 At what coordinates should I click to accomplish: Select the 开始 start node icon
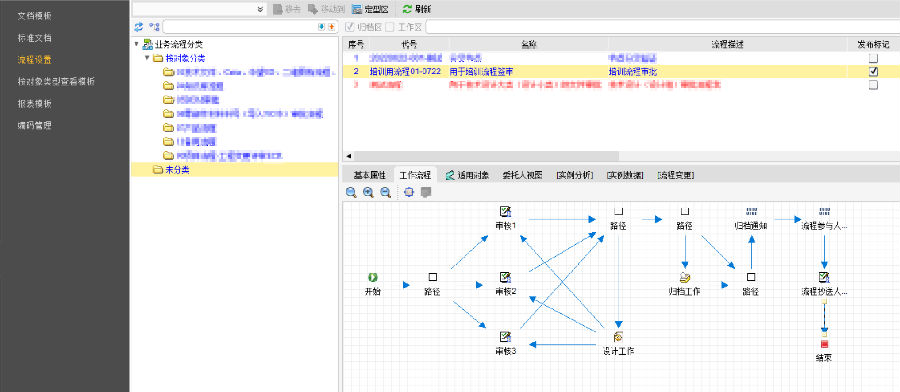[373, 277]
